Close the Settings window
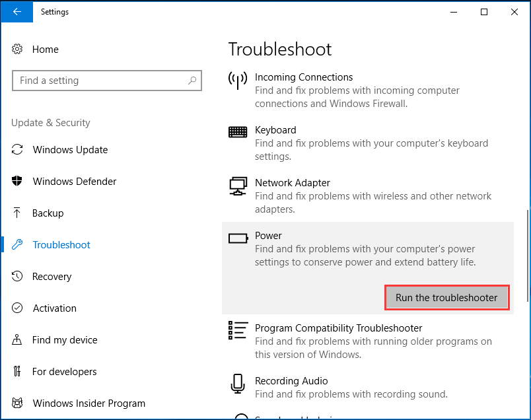The width and height of the screenshot is (531, 420). point(514,12)
